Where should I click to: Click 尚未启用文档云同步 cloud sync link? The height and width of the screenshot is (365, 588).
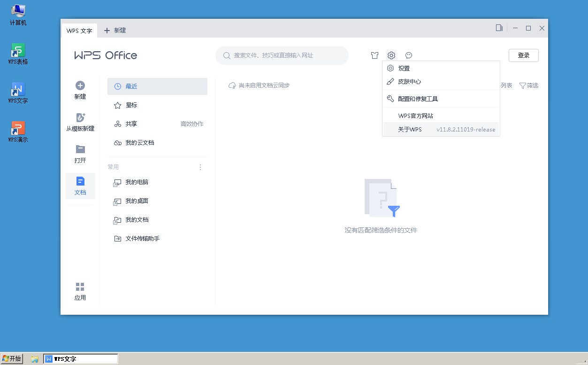tap(259, 85)
